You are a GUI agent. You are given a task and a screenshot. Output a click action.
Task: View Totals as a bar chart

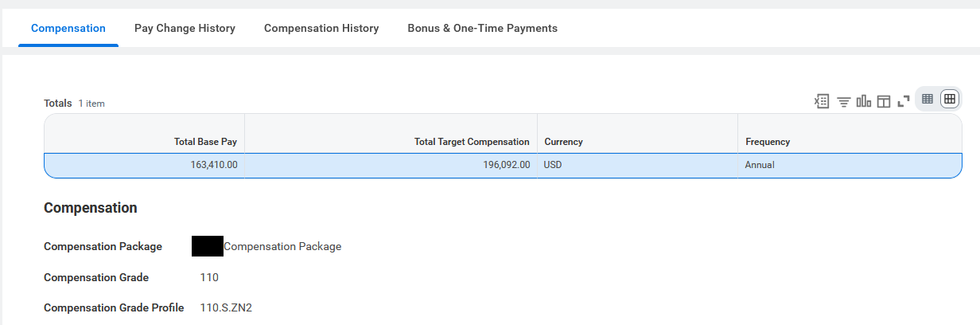(863, 101)
